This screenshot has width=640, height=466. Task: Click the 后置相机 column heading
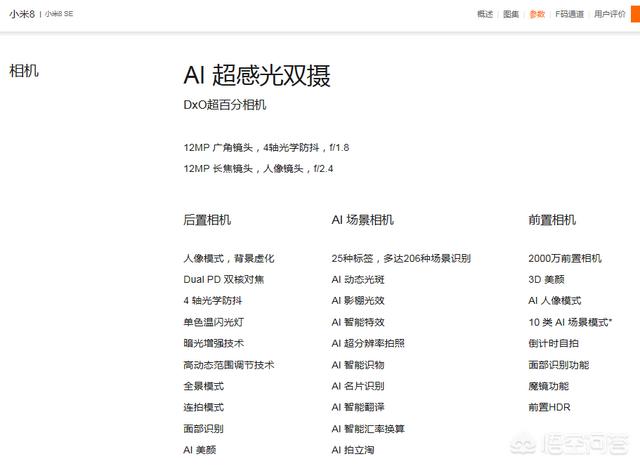click(207, 220)
